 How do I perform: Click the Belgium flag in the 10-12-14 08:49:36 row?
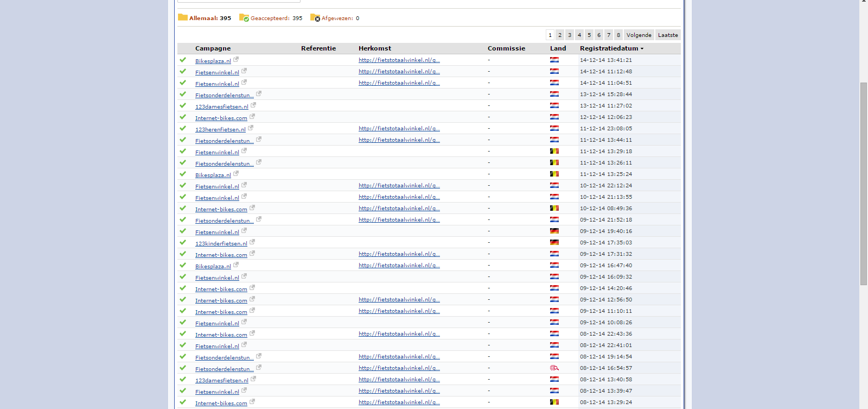coord(554,209)
